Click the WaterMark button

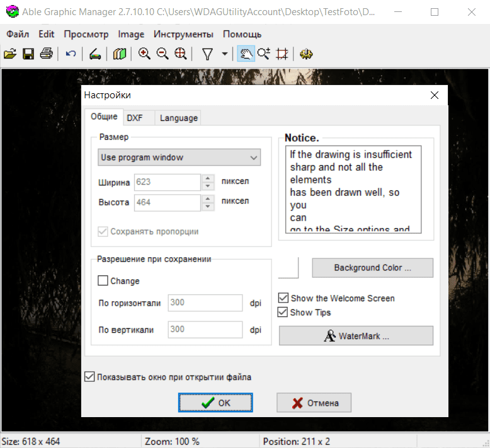point(356,336)
